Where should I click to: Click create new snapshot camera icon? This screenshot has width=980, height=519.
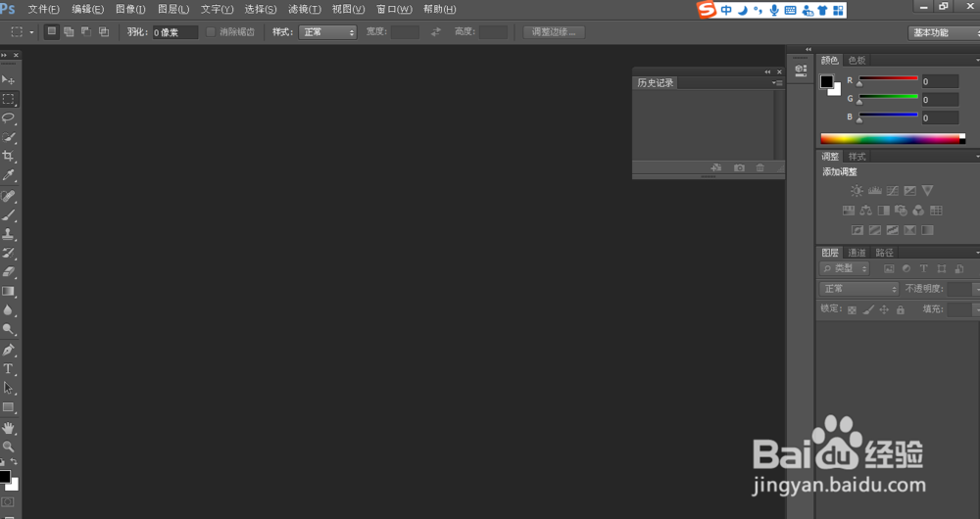739,167
